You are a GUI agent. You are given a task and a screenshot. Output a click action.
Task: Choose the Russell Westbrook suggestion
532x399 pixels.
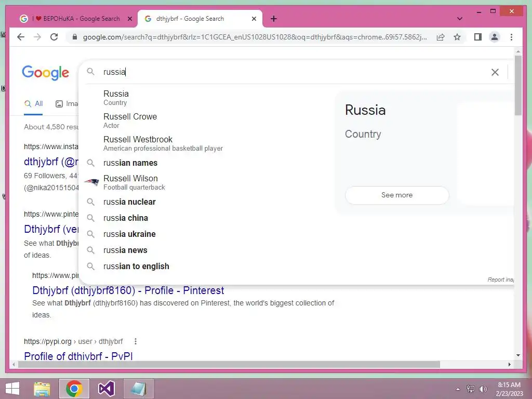click(x=206, y=143)
